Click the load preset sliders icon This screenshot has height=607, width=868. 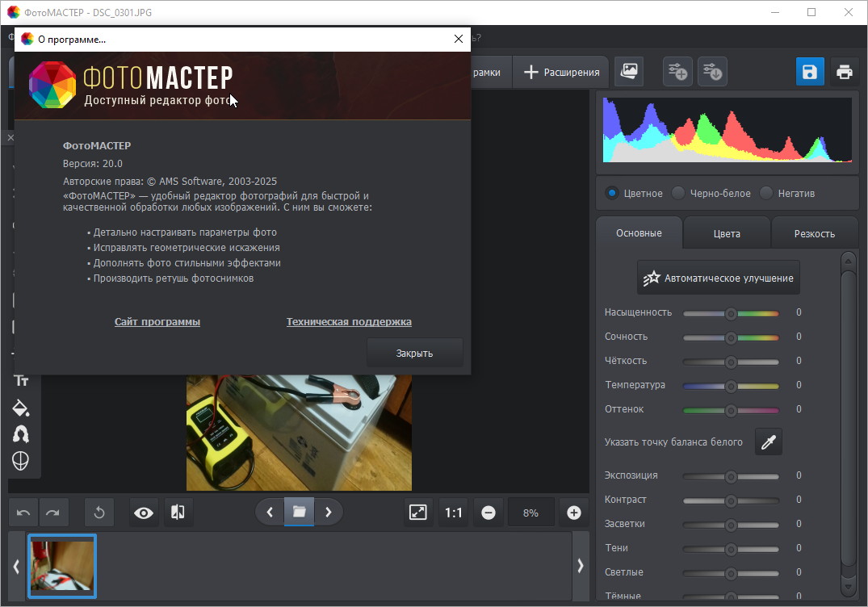712,71
